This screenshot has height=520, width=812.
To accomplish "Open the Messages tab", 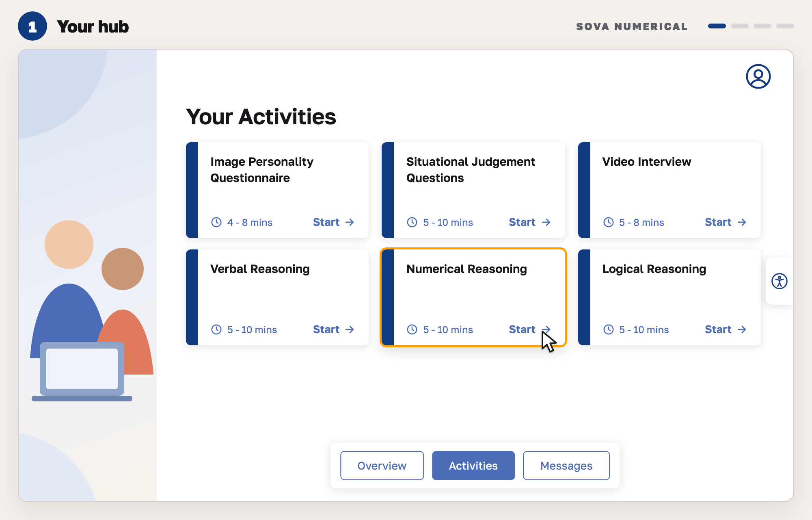I will [566, 466].
